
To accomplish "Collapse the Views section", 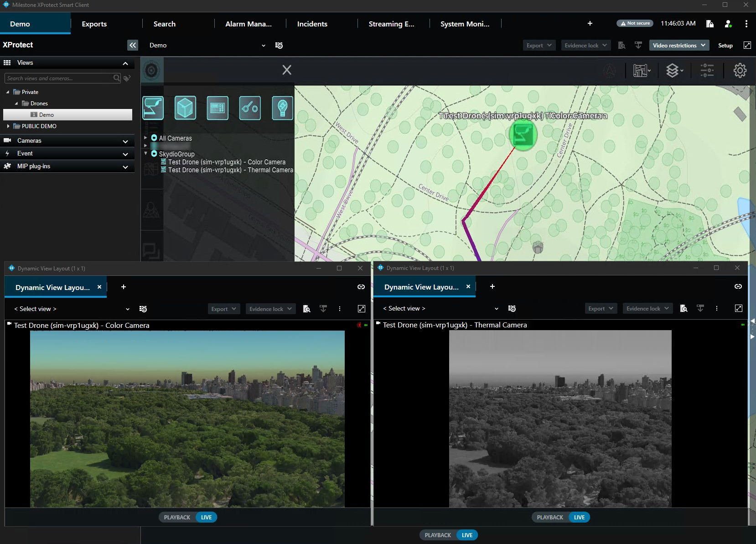I will (125, 63).
